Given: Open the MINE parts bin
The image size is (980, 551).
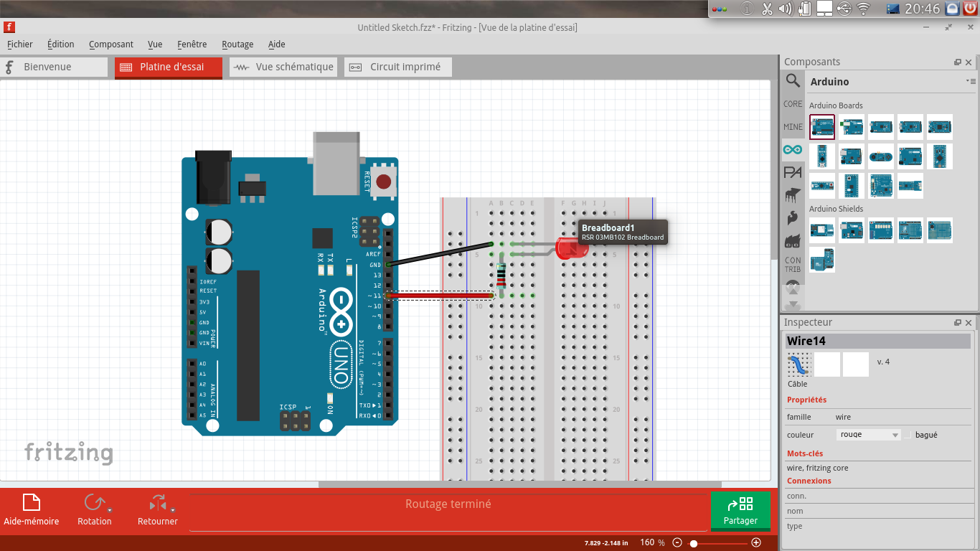Looking at the screenshot, I should (x=793, y=127).
